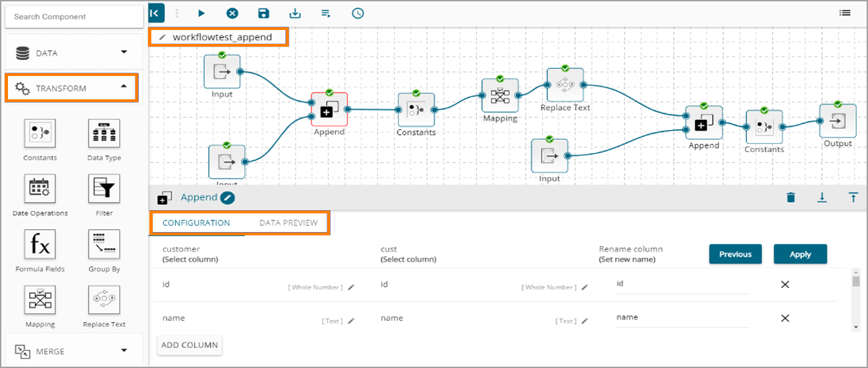Pick the Filter transform component
868x368 pixels.
(x=104, y=191)
